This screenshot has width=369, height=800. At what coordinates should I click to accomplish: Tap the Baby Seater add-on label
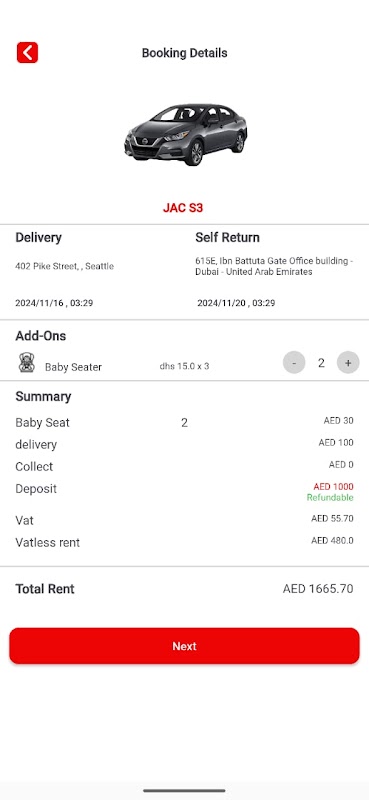[73, 367]
